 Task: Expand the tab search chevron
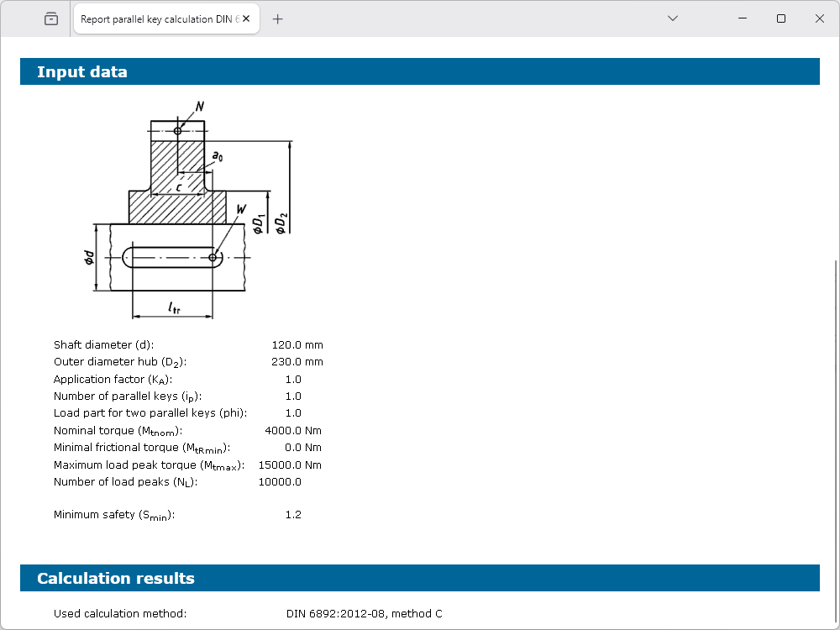coord(672,18)
